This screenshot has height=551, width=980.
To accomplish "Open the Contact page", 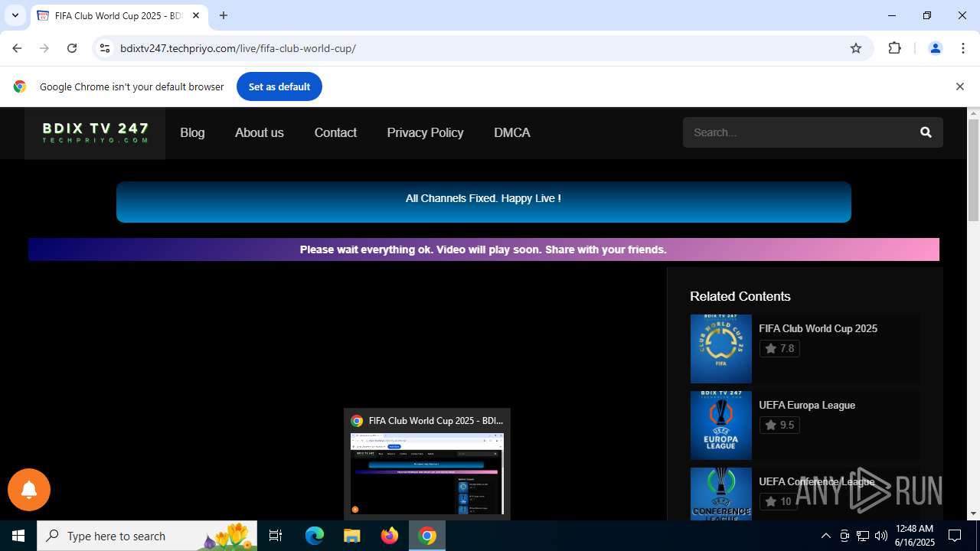I will click(x=335, y=132).
